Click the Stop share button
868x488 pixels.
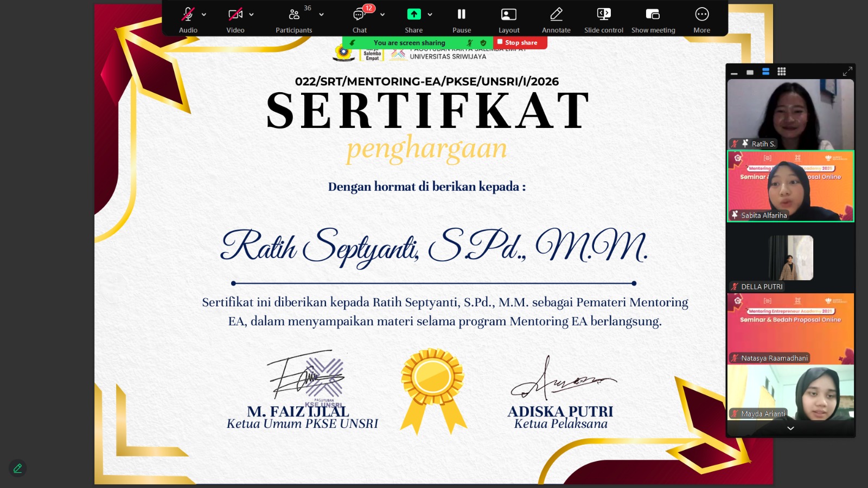[x=520, y=42]
